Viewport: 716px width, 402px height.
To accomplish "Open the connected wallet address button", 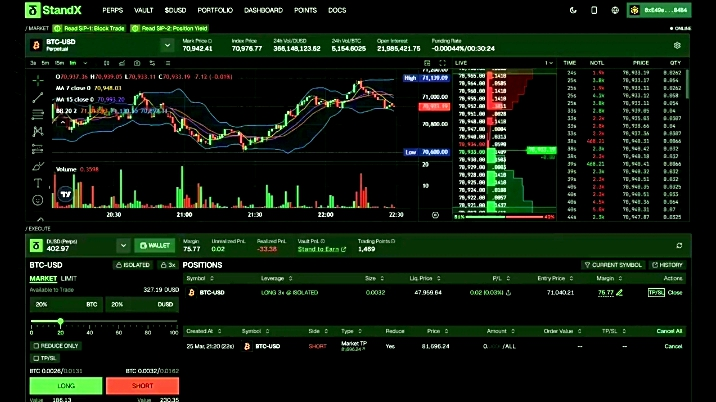I will point(659,10).
